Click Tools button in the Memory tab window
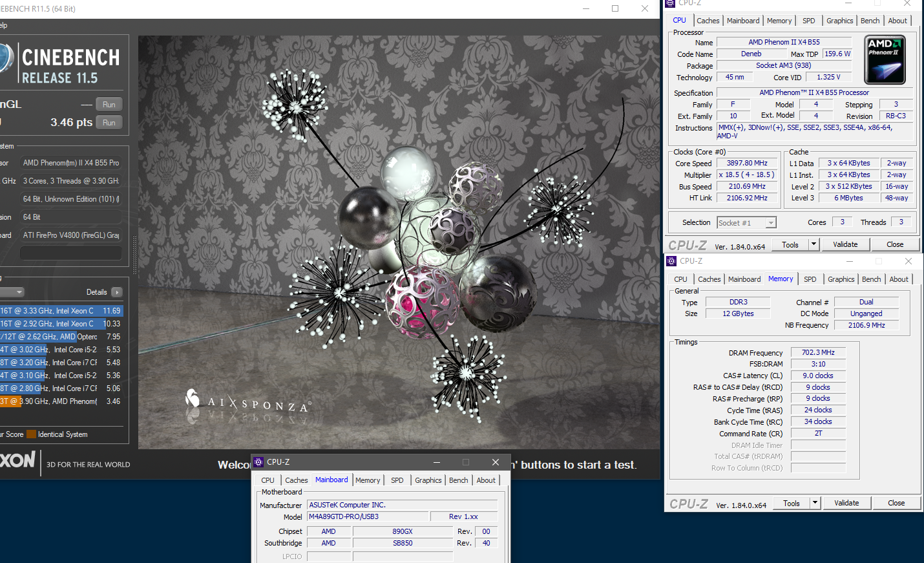924x563 pixels. click(792, 503)
